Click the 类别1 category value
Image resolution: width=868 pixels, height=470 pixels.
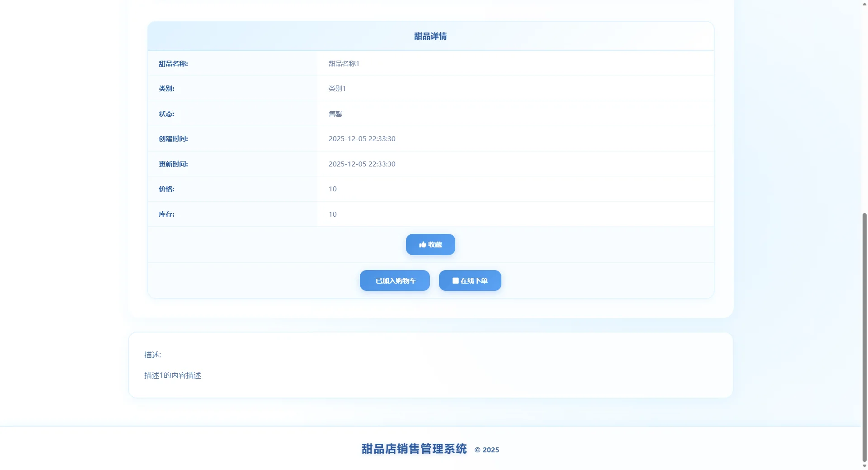tap(336, 88)
